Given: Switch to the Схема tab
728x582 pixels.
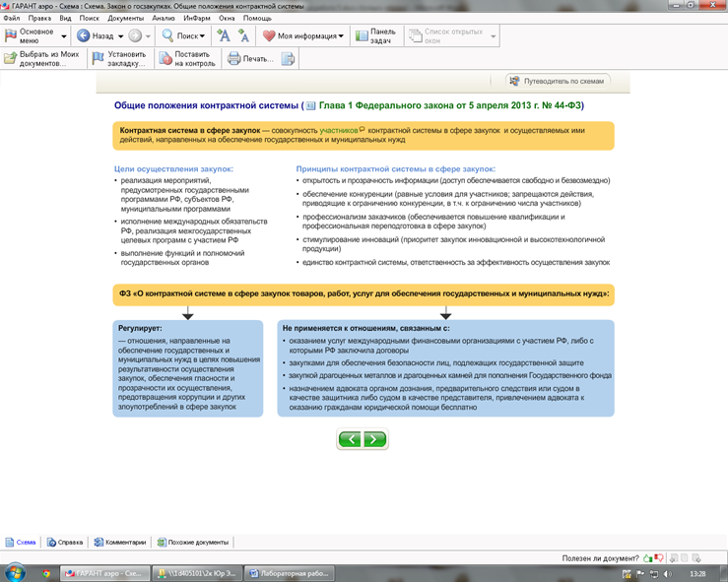Looking at the screenshot, I should [x=21, y=542].
